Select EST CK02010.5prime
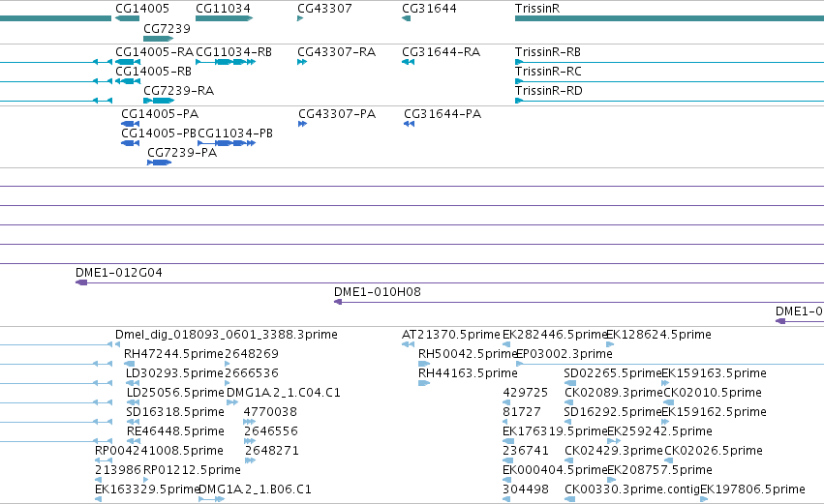This screenshot has height=504, width=824. 713,393
